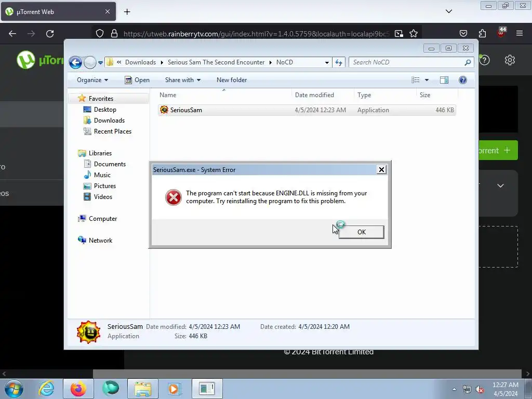Image resolution: width=532 pixels, height=399 pixels.
Task: Click New folder in the toolbar
Action: tap(232, 80)
